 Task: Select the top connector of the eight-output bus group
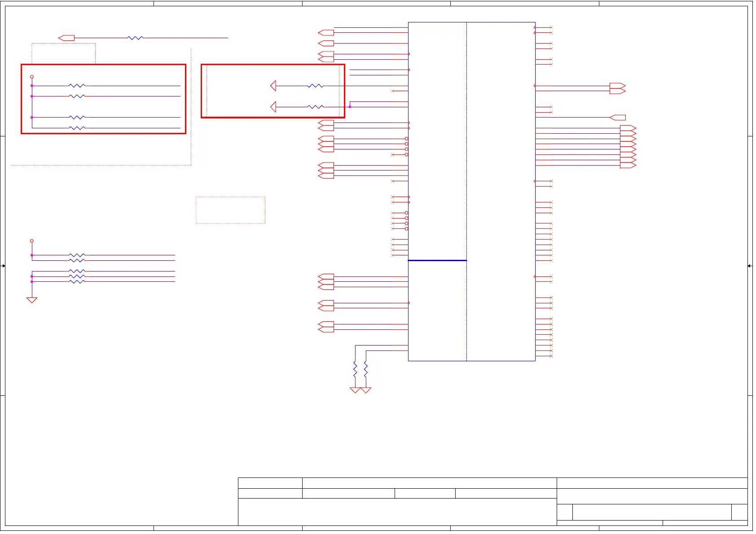[x=628, y=128]
